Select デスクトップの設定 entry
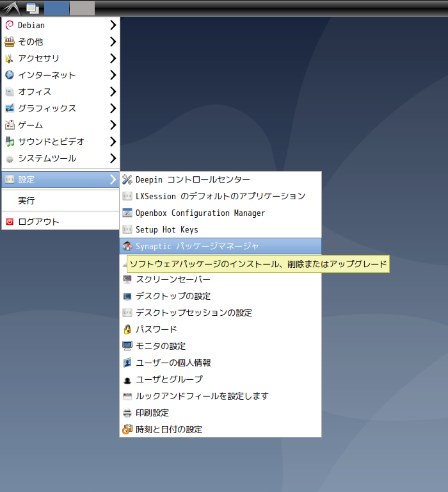The width and height of the screenshot is (448, 492). click(x=220, y=296)
